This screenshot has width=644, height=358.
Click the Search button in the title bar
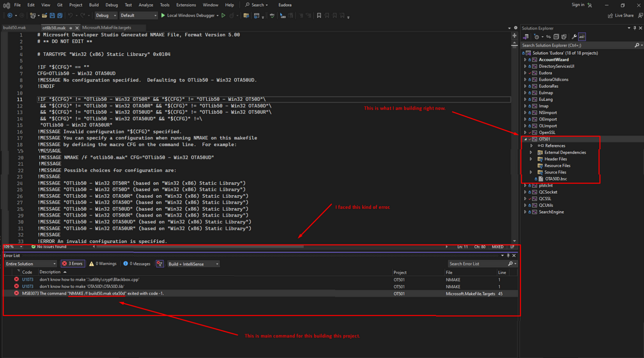click(x=257, y=5)
